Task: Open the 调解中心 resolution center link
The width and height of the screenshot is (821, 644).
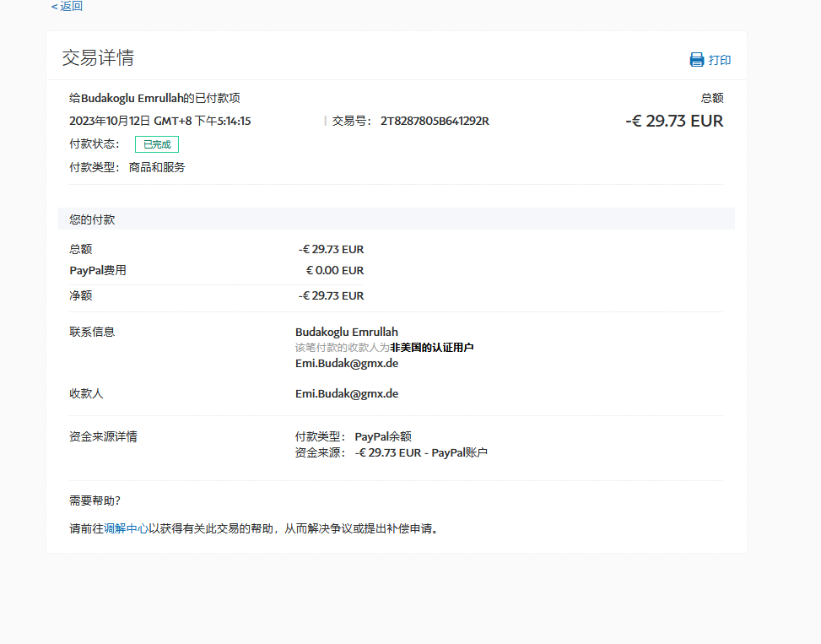Action: pyautogui.click(x=126, y=529)
